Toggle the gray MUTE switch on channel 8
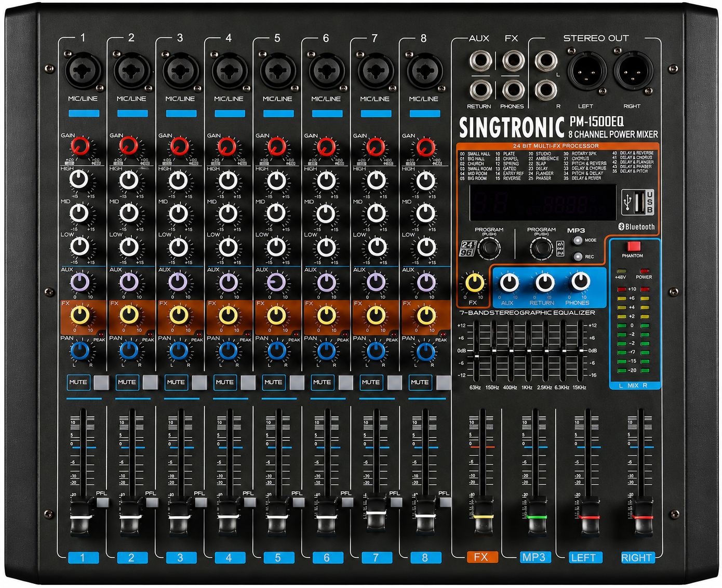This screenshot has width=722, height=588. tap(444, 382)
